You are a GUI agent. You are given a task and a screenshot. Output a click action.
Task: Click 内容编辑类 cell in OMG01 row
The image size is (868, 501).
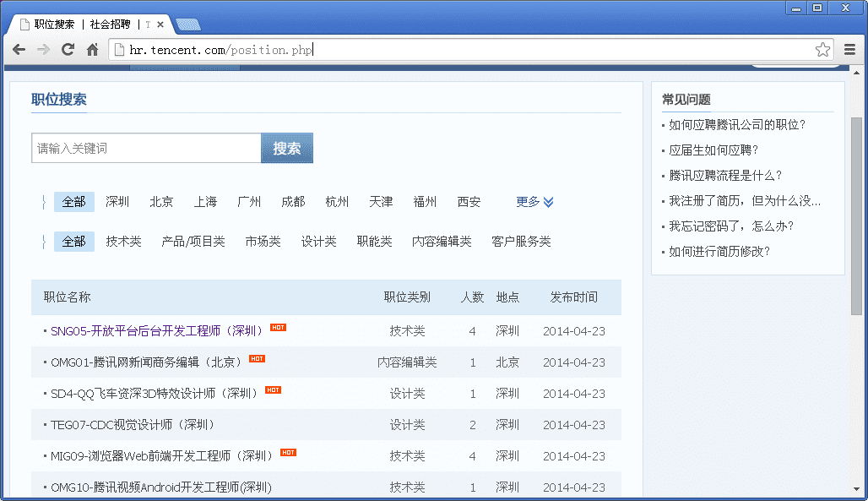[407, 362]
